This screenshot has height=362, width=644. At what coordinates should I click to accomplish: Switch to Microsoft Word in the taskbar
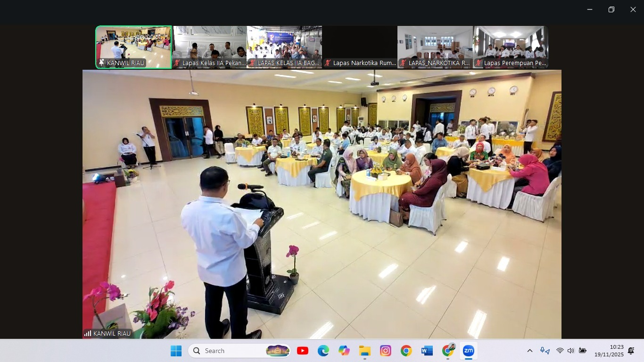tap(427, 351)
